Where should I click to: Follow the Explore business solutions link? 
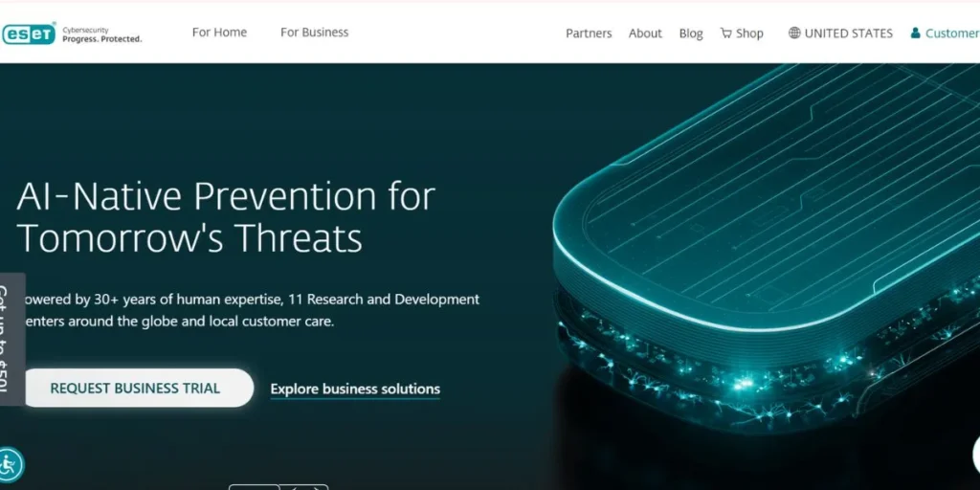tap(355, 389)
